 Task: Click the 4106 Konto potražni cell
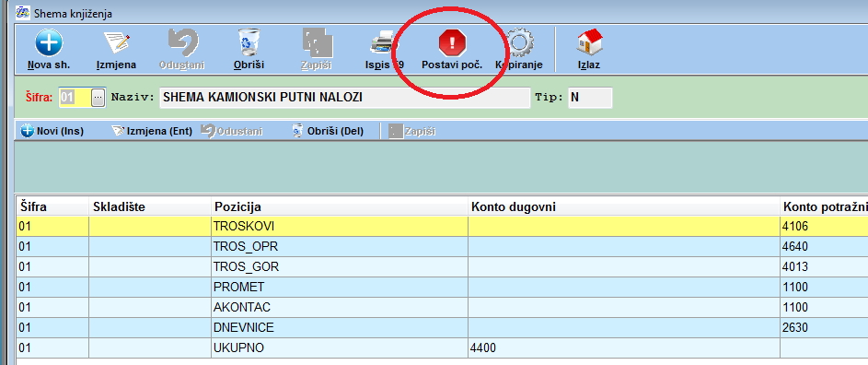pos(824,227)
